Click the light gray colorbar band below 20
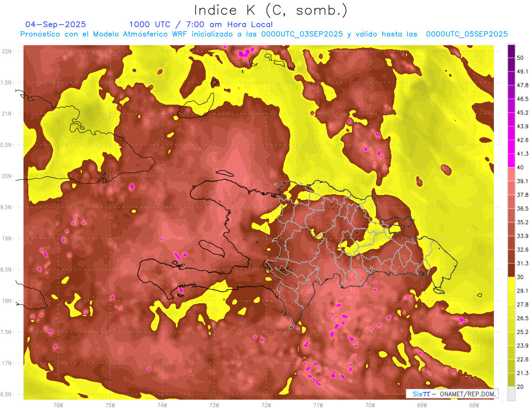Image resolution: width=532 pixels, height=411 pixels. pos(511,393)
